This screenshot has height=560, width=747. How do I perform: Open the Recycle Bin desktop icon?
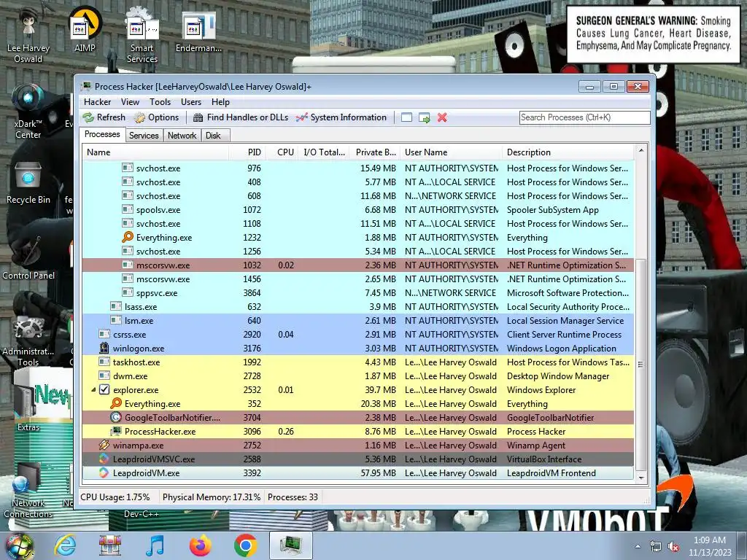click(28, 183)
